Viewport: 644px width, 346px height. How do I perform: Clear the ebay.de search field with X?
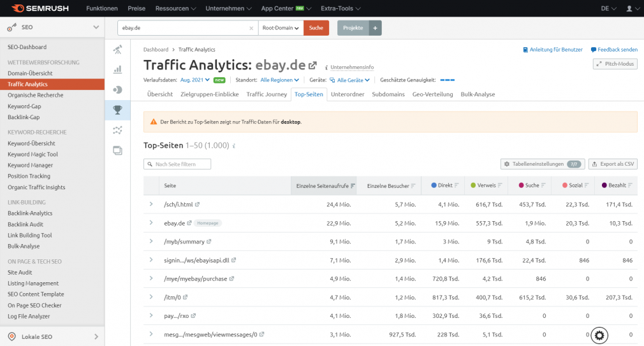251,28
